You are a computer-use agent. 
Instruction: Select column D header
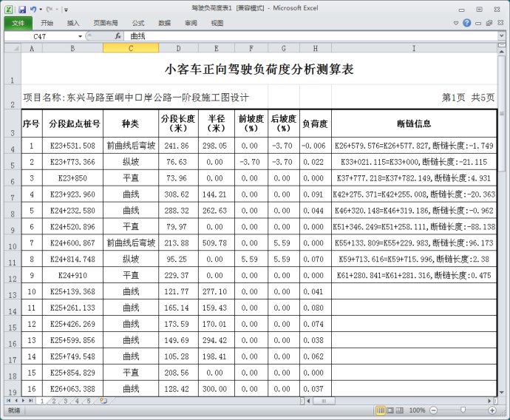point(177,48)
